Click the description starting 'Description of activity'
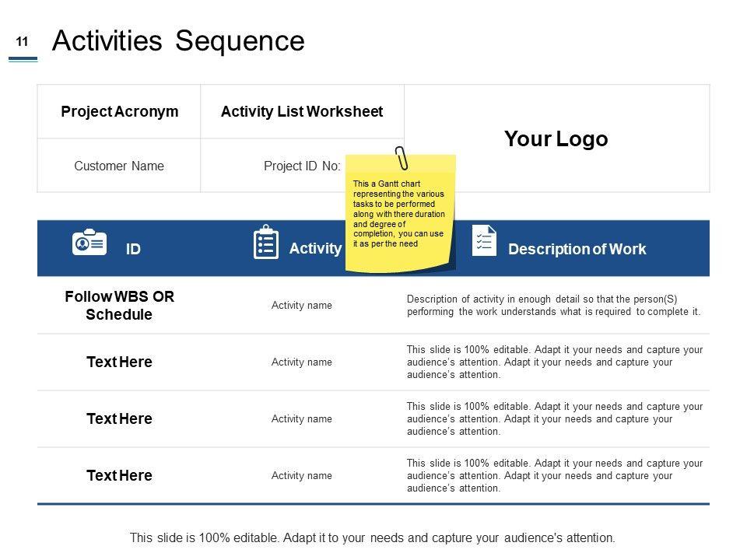 click(x=553, y=306)
